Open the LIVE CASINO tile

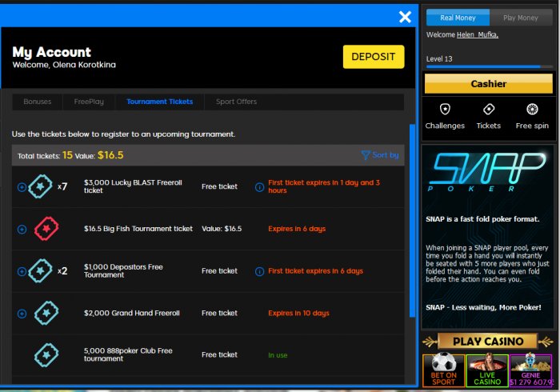[x=487, y=370]
